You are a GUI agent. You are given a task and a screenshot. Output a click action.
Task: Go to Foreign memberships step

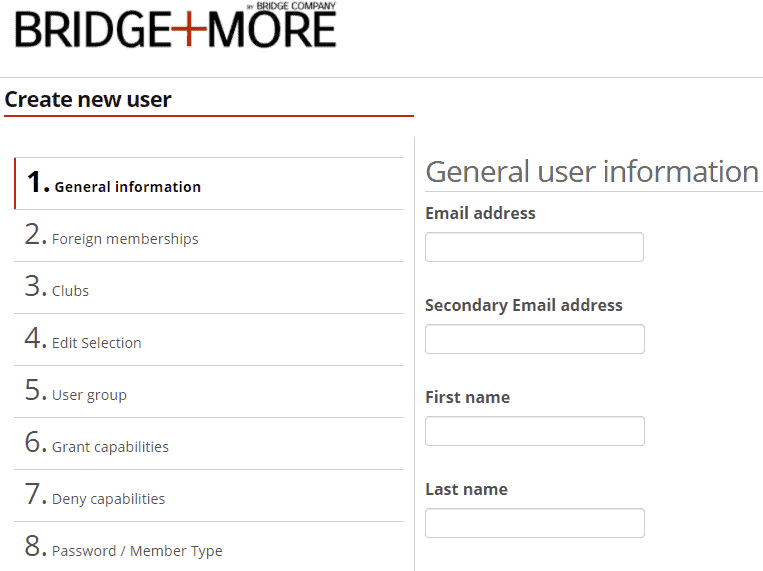(x=124, y=239)
